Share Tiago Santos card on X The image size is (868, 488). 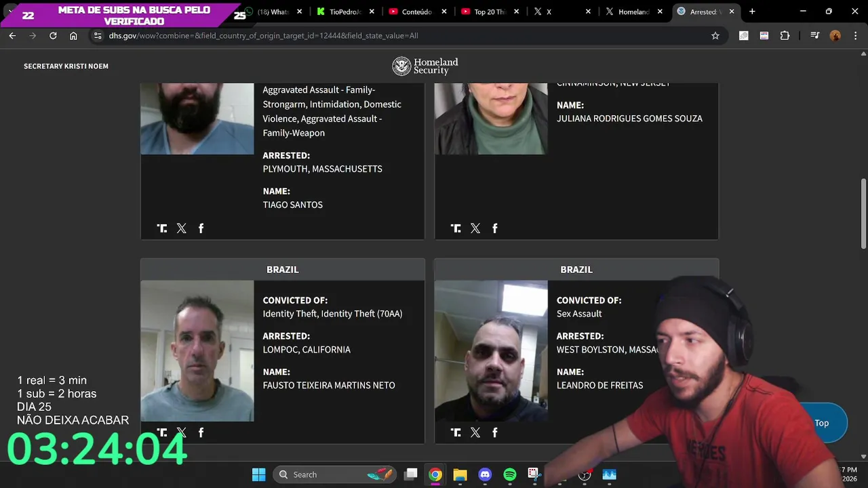click(x=181, y=228)
